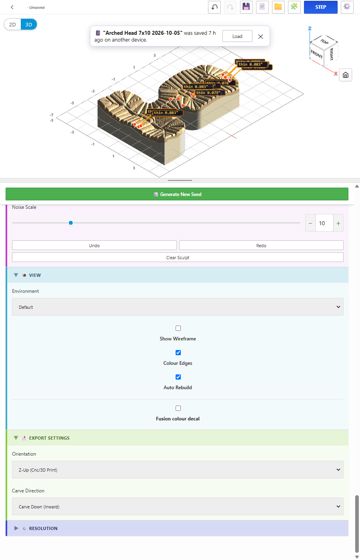Screen dimensions: 360x560
Task: Adjust the Noise Scale slider handle
Action: (x=71, y=223)
